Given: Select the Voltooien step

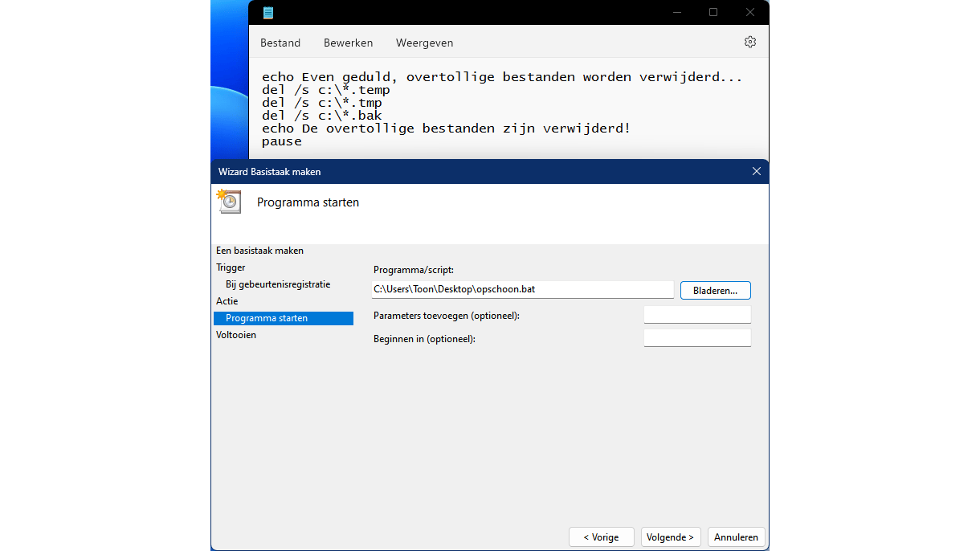Looking at the screenshot, I should click(x=235, y=334).
